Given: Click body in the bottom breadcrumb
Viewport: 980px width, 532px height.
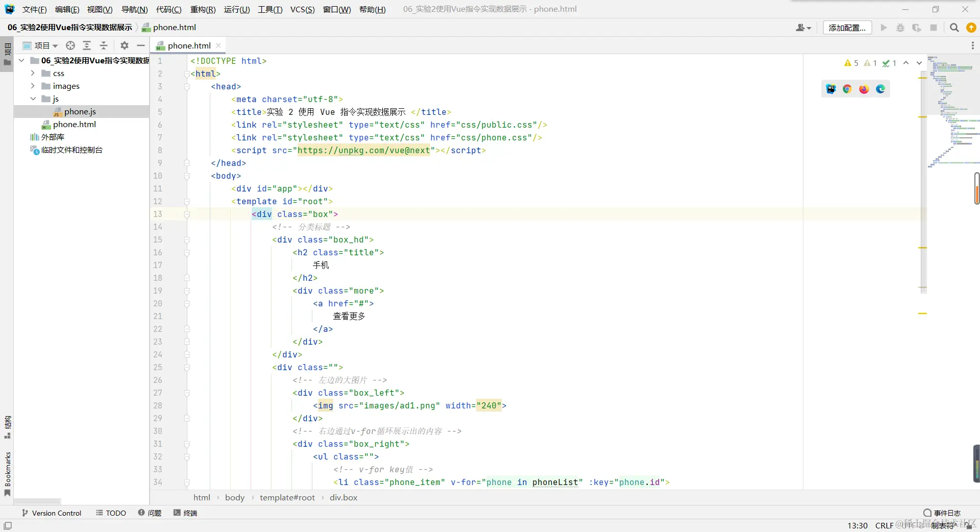Looking at the screenshot, I should click(x=235, y=497).
